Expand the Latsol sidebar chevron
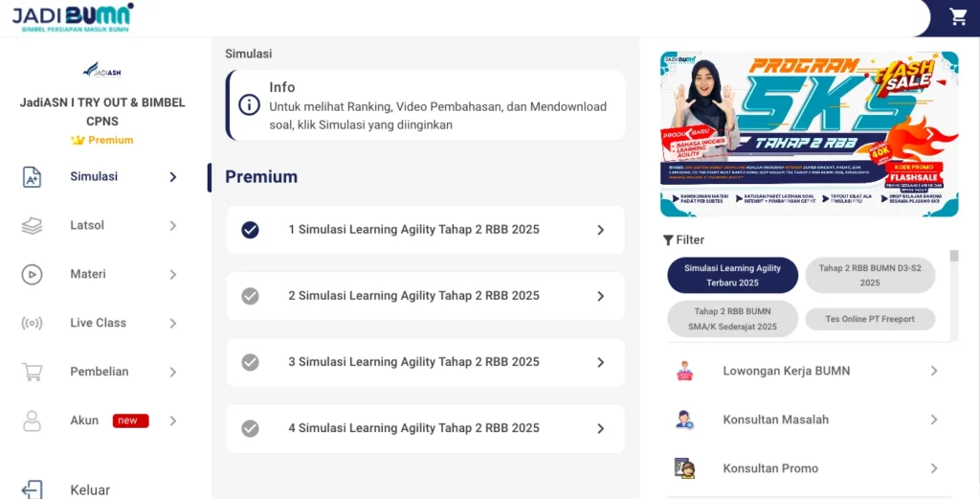This screenshot has height=499, width=980. [x=173, y=226]
